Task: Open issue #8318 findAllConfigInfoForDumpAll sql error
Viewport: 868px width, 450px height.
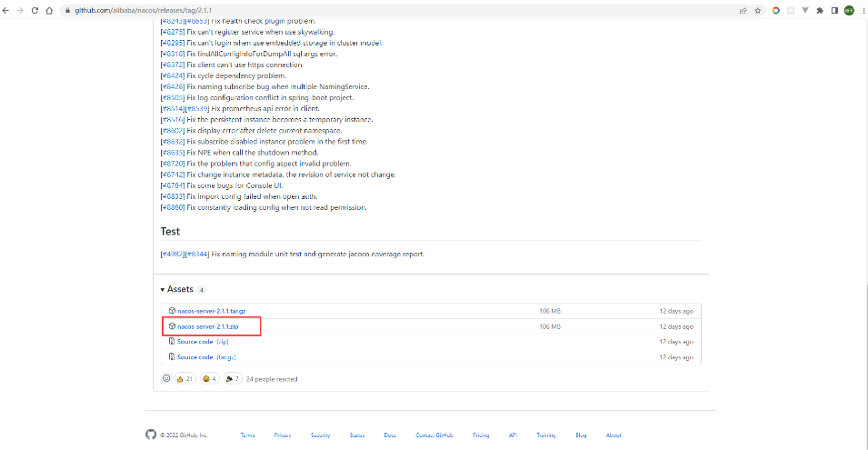Action: click(x=173, y=55)
